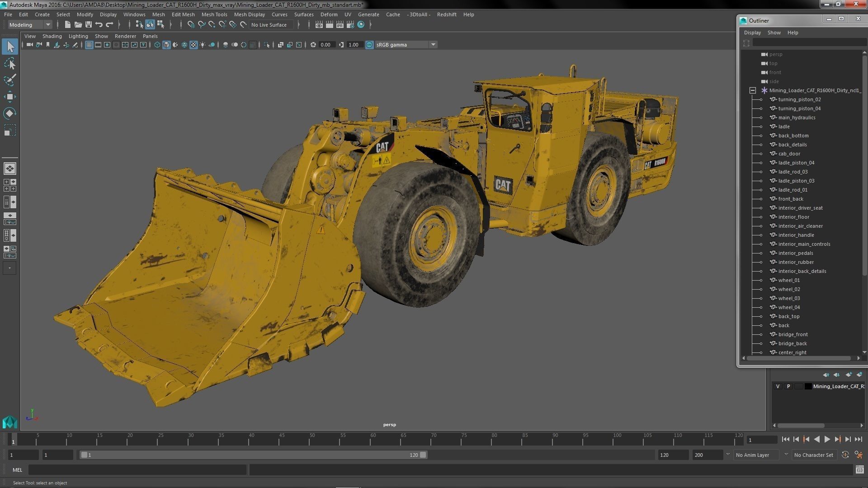The image size is (868, 488).
Task: Click the current frame number field
Action: coord(762,440)
